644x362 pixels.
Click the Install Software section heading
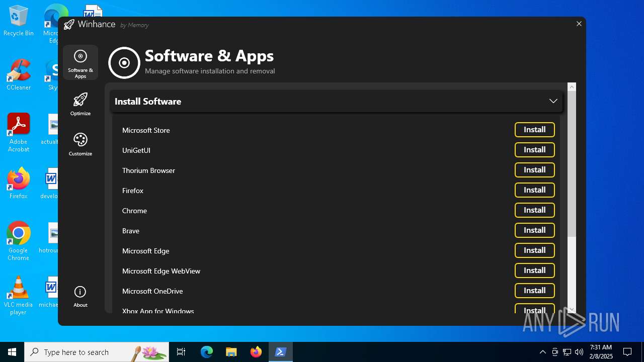(148, 101)
